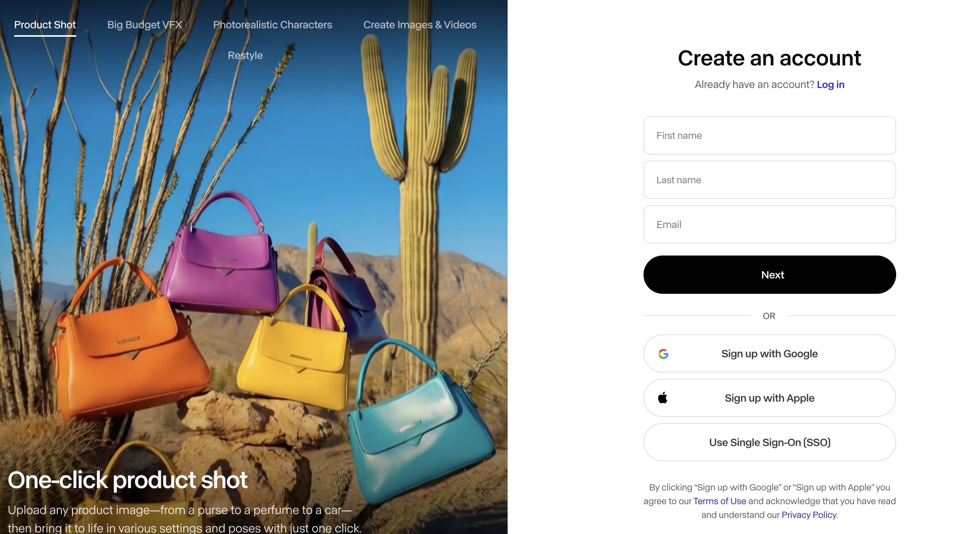The height and width of the screenshot is (534, 980).
Task: Click into the Last name field
Action: (769, 180)
